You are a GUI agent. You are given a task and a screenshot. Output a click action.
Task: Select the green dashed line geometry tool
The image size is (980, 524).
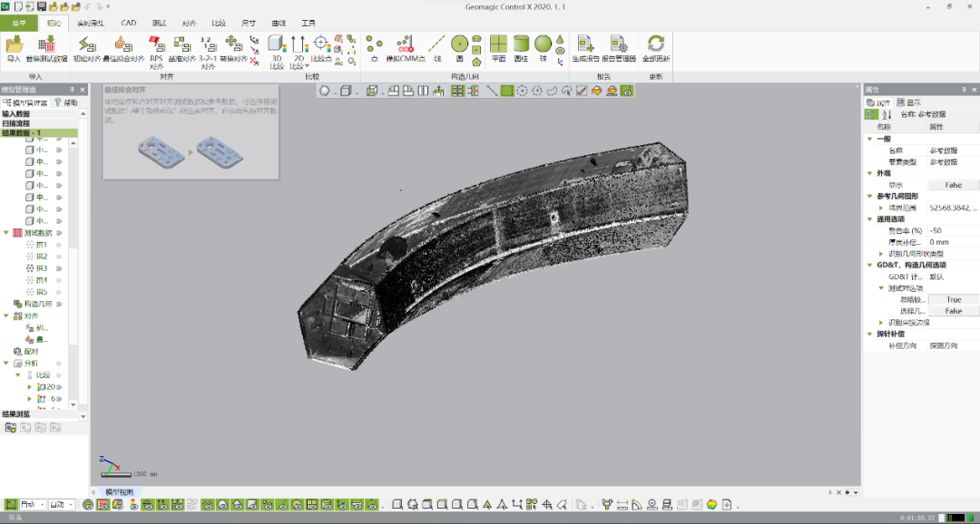click(436, 44)
